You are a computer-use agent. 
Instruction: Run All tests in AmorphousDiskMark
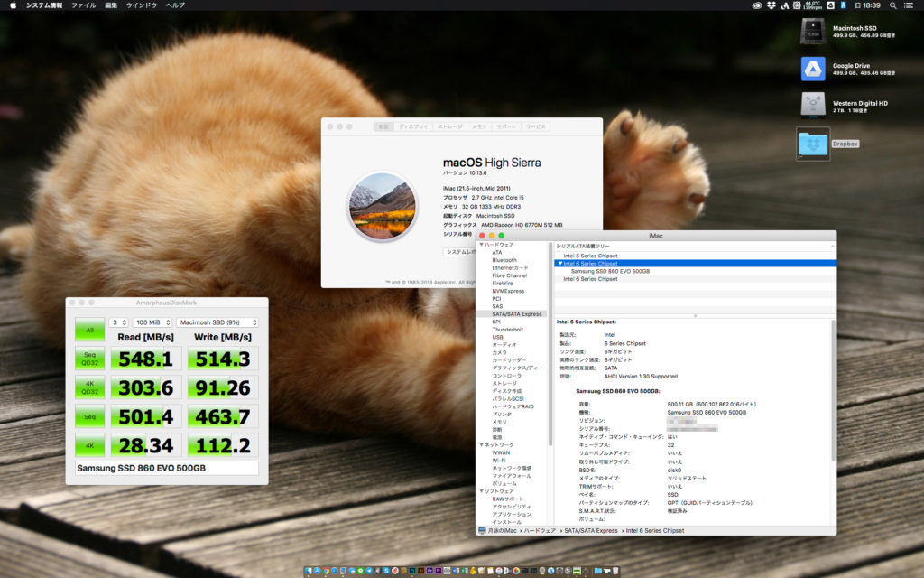coord(89,330)
